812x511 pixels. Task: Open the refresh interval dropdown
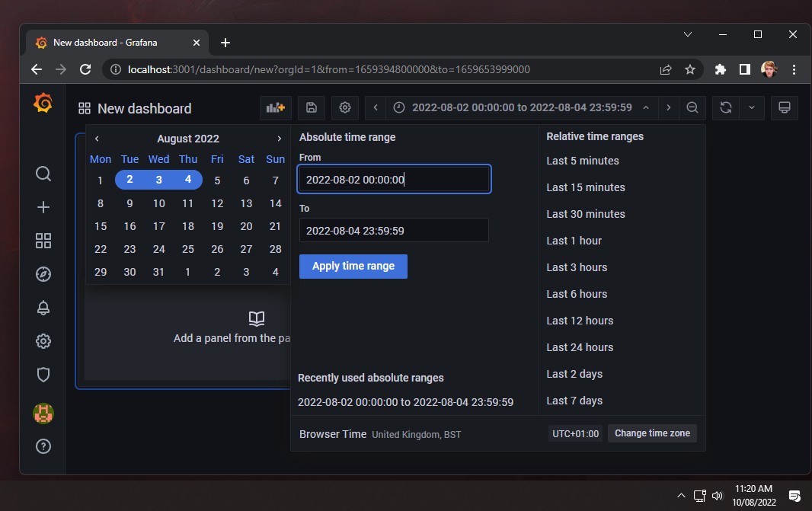(751, 107)
